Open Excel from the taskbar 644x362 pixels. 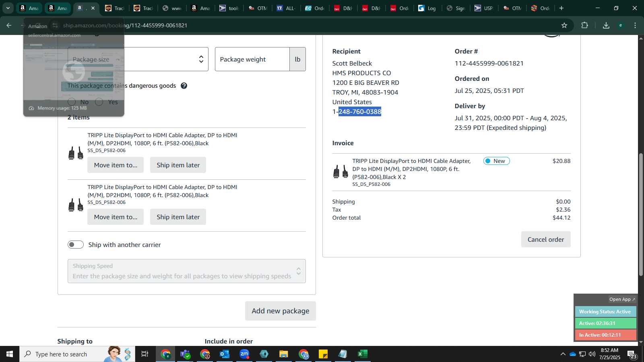pyautogui.click(x=363, y=354)
